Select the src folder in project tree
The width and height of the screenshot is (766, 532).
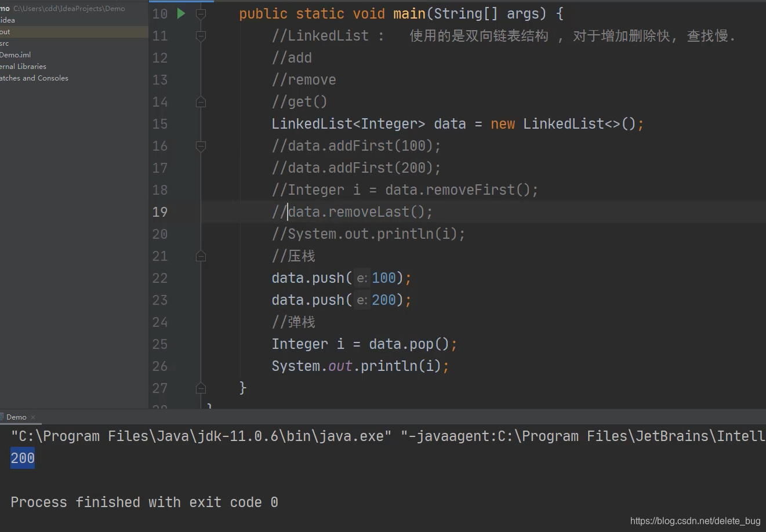(x=5, y=43)
